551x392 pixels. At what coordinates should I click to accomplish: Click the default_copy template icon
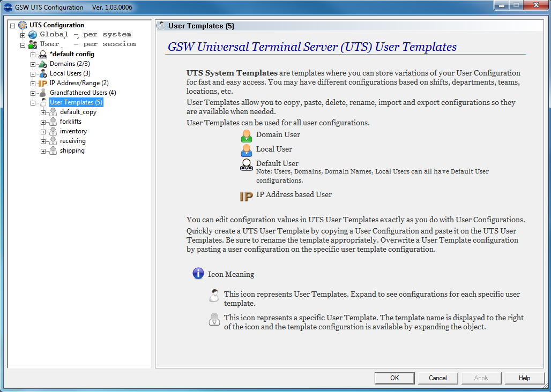pyautogui.click(x=53, y=112)
